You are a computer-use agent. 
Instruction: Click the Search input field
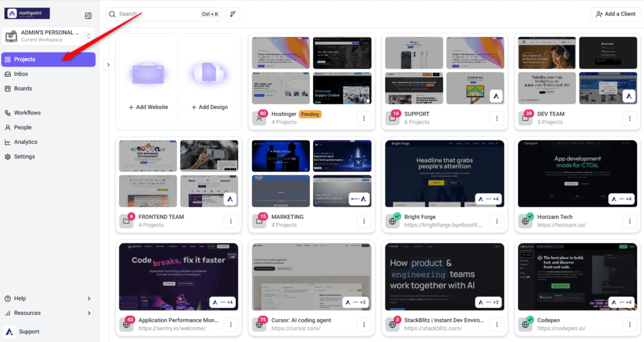tap(164, 14)
